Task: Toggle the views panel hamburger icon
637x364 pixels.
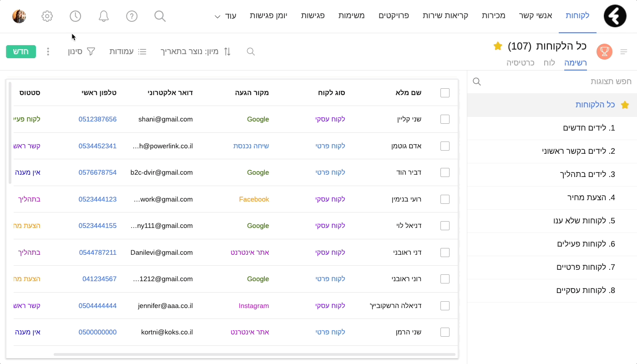Action: coord(624,52)
